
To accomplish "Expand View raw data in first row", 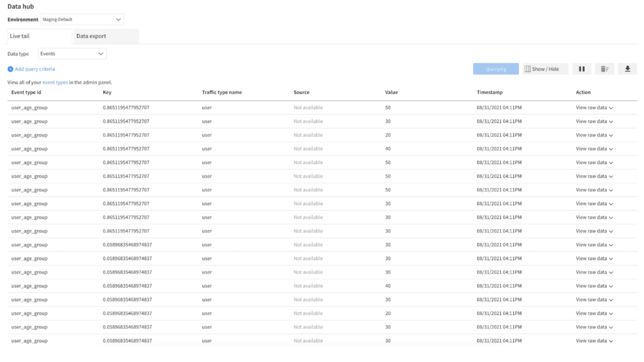I will point(594,108).
